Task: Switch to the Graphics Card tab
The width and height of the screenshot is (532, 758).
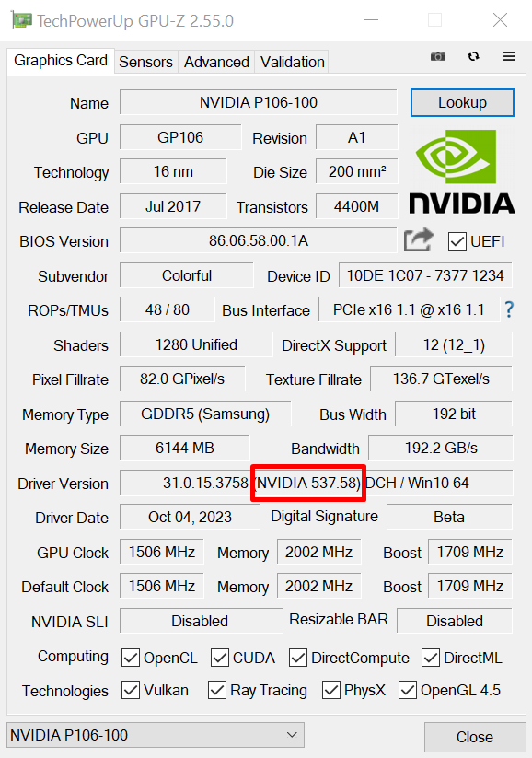Action: coord(60,61)
